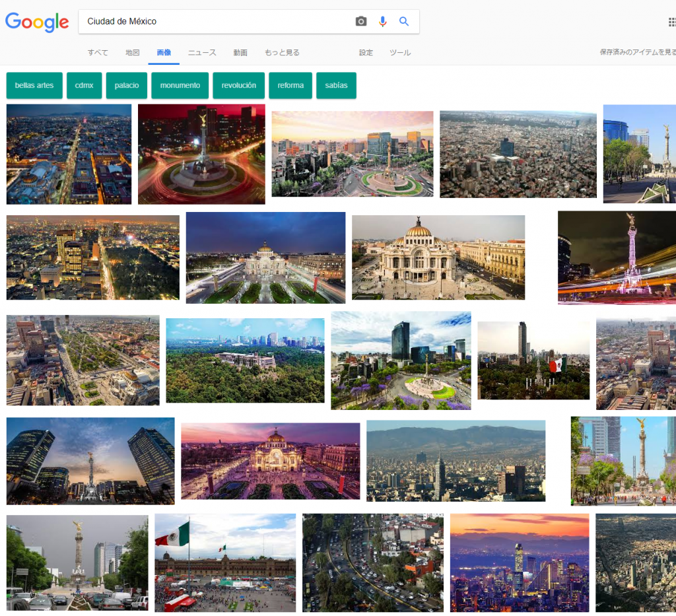Open sunset Angel roundabout skyline photo
Viewport: 676px width, 616px height.
click(x=353, y=154)
